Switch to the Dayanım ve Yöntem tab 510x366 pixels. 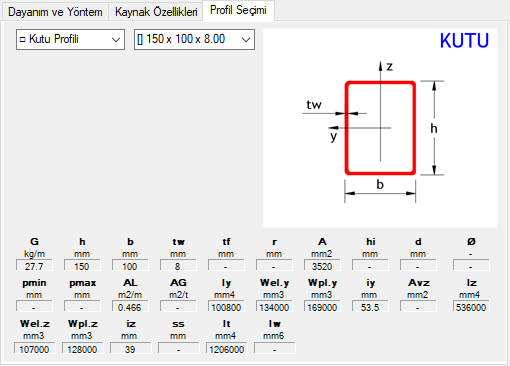pyautogui.click(x=55, y=12)
